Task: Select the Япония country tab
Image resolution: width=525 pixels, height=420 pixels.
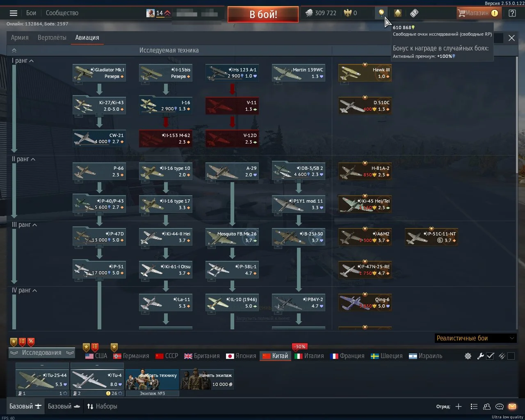Action: (x=241, y=356)
